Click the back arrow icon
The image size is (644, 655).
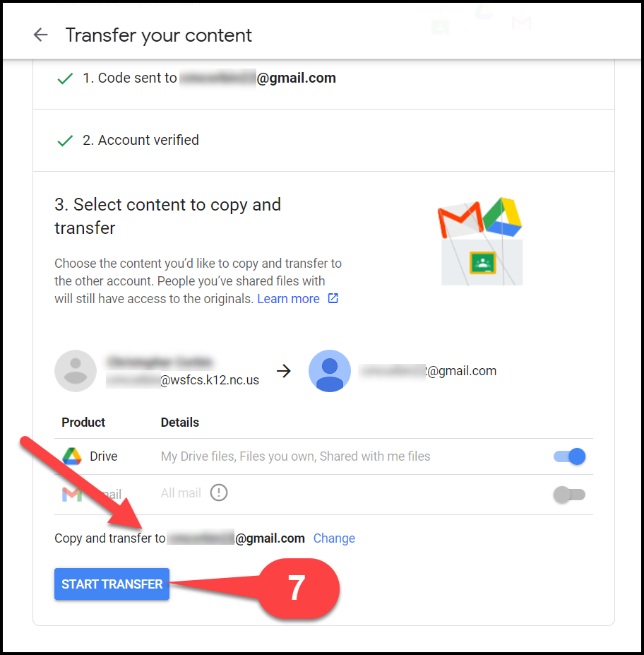pos(40,35)
